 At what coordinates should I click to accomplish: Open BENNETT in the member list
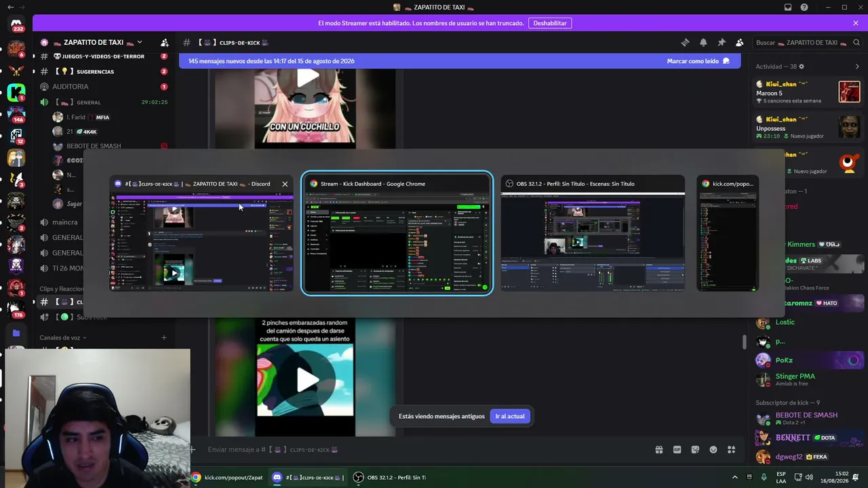(807, 438)
